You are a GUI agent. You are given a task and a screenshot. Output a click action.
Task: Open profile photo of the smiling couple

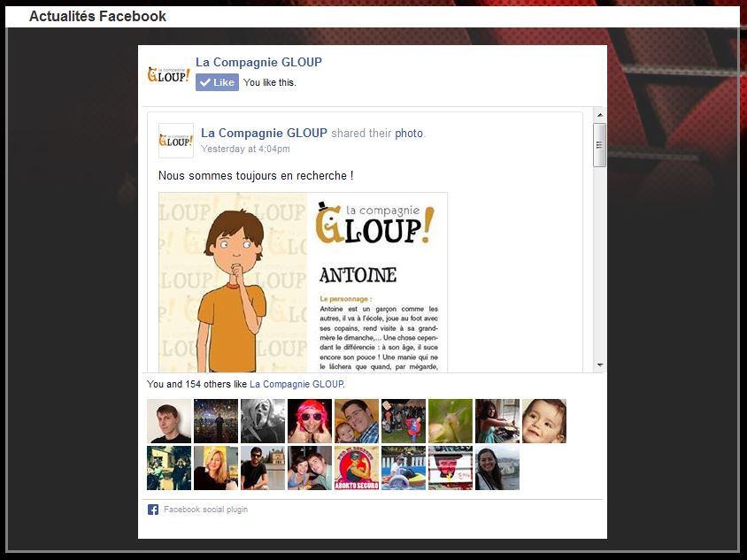tap(310, 468)
